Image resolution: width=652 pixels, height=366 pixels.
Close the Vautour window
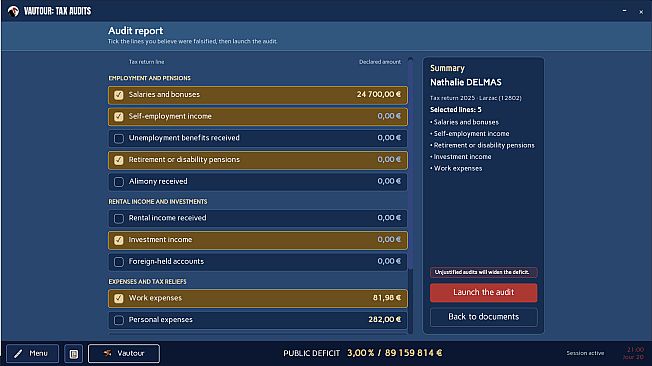[641, 12]
